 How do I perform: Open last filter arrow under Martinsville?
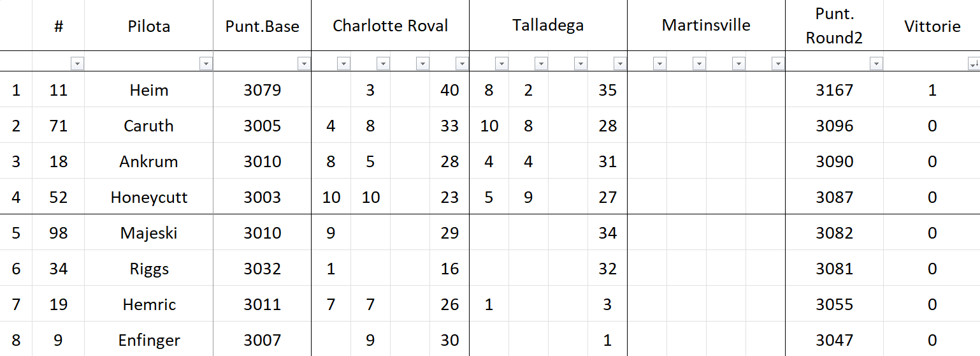[x=778, y=64]
